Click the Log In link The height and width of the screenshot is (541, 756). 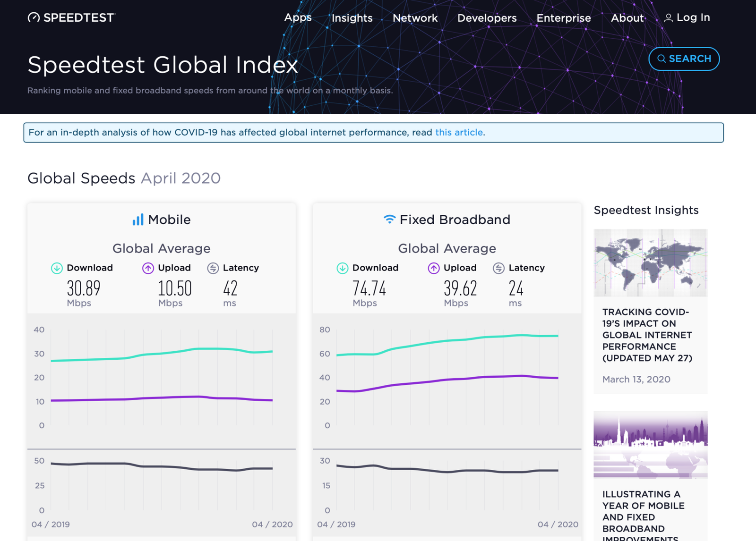pos(693,17)
